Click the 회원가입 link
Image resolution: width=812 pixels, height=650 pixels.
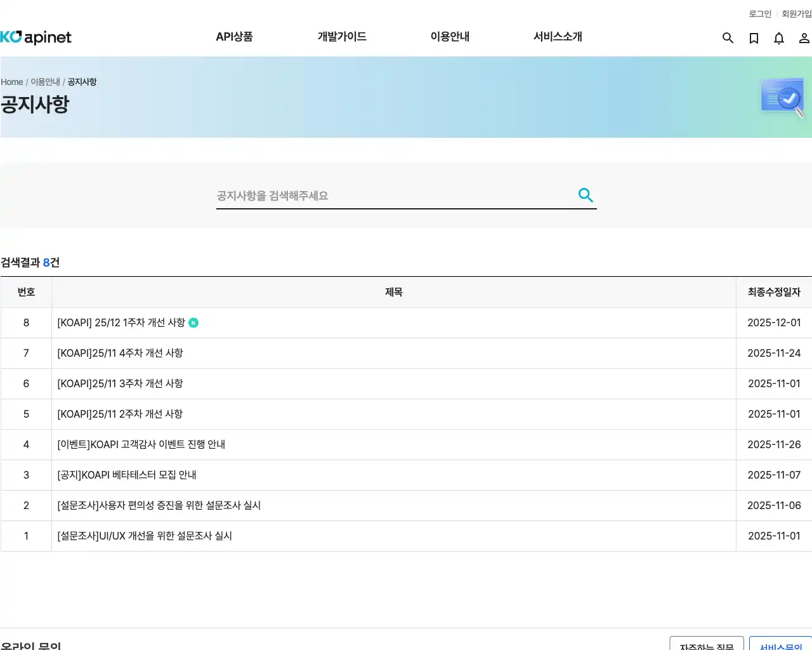pyautogui.click(x=797, y=13)
